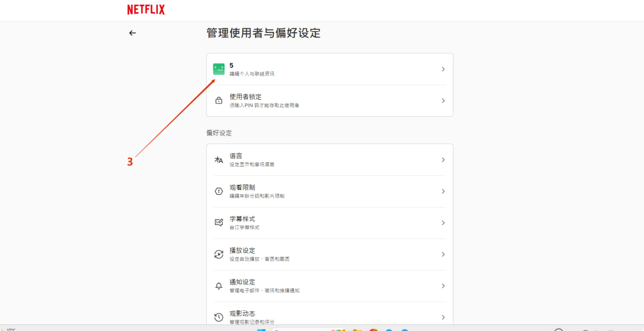Viewport: 644px width, 331px height.
Task: Click the lock icon beside 使用者锁定
Action: tap(219, 101)
